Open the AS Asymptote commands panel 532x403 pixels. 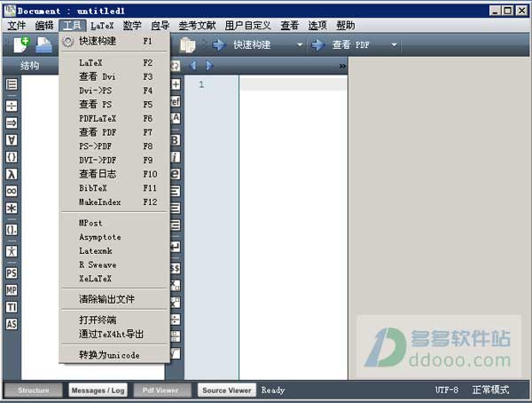[12, 324]
